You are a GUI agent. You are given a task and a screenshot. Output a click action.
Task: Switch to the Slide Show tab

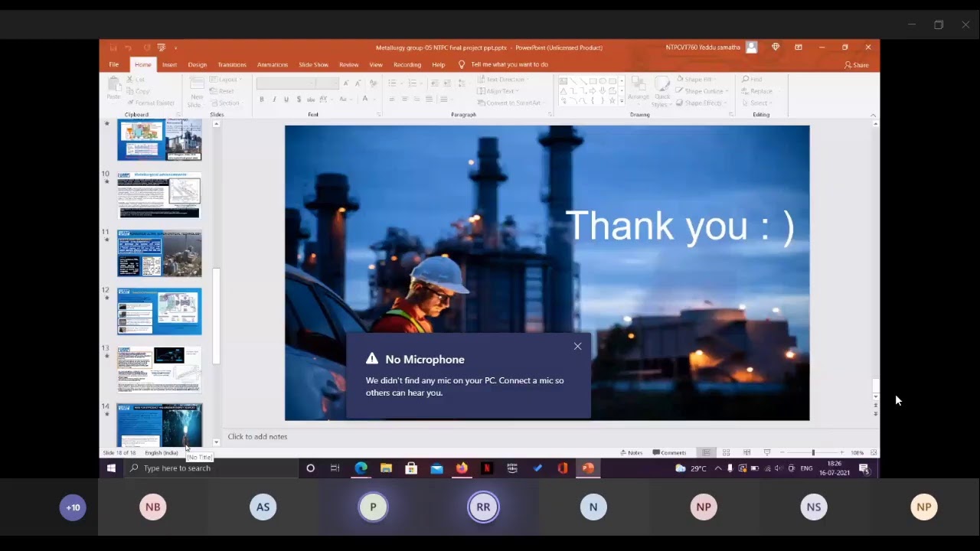coord(313,65)
